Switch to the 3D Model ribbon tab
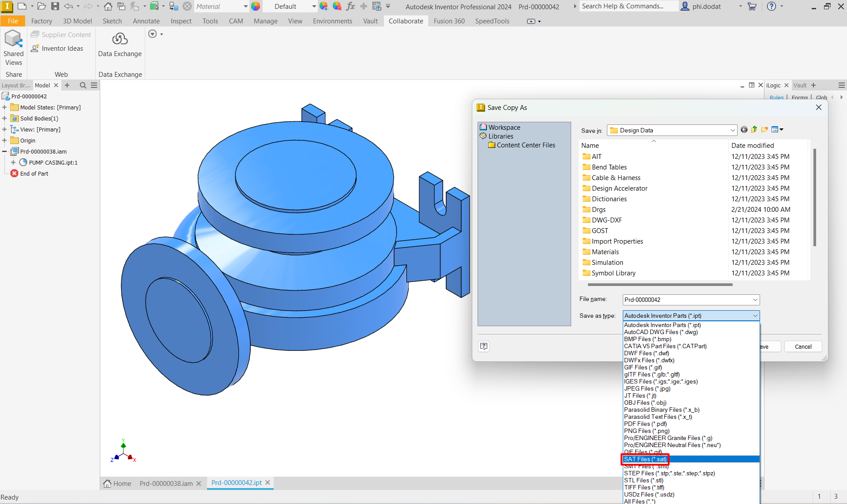Screen dimensions: 847x504 [x=77, y=21]
